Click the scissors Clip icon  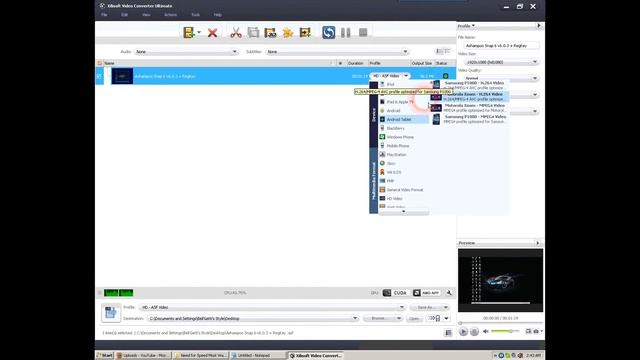[x=236, y=33]
